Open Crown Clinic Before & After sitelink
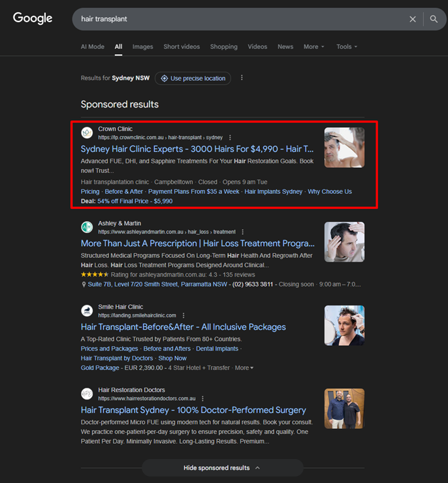Image resolution: width=448 pixels, height=483 pixels. 123,192
